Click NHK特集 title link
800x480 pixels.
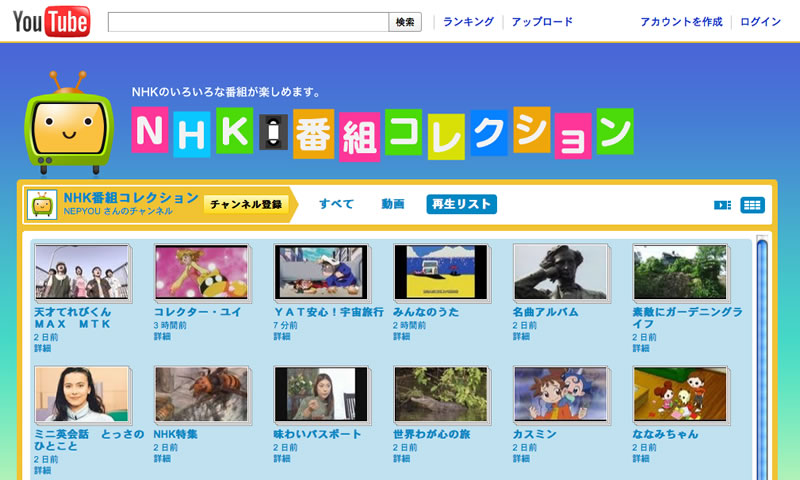point(176,434)
